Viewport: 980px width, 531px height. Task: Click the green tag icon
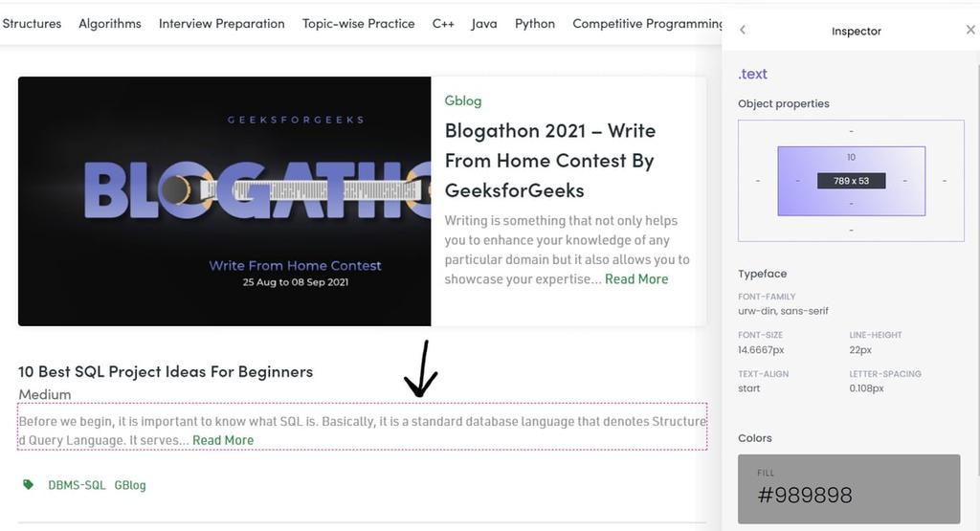point(28,484)
